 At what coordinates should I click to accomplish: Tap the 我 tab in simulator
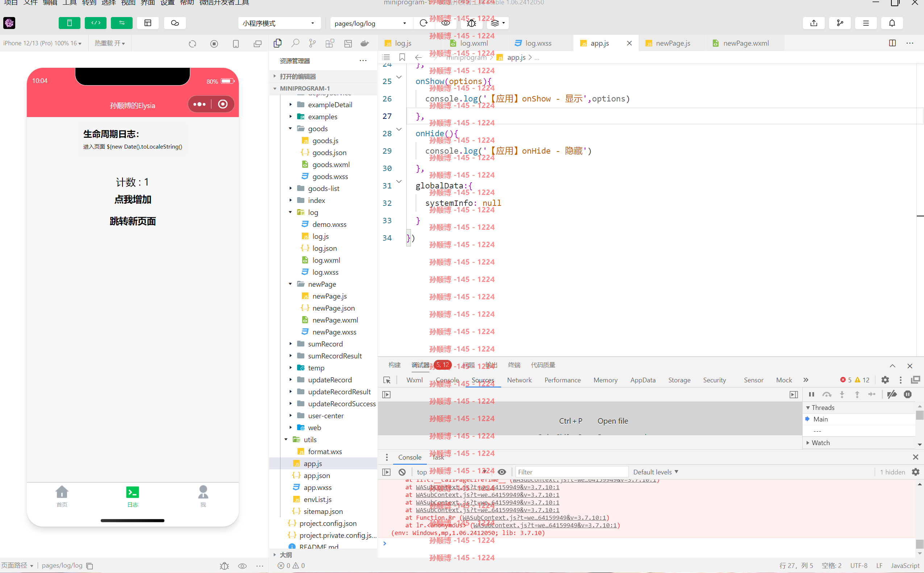click(203, 496)
